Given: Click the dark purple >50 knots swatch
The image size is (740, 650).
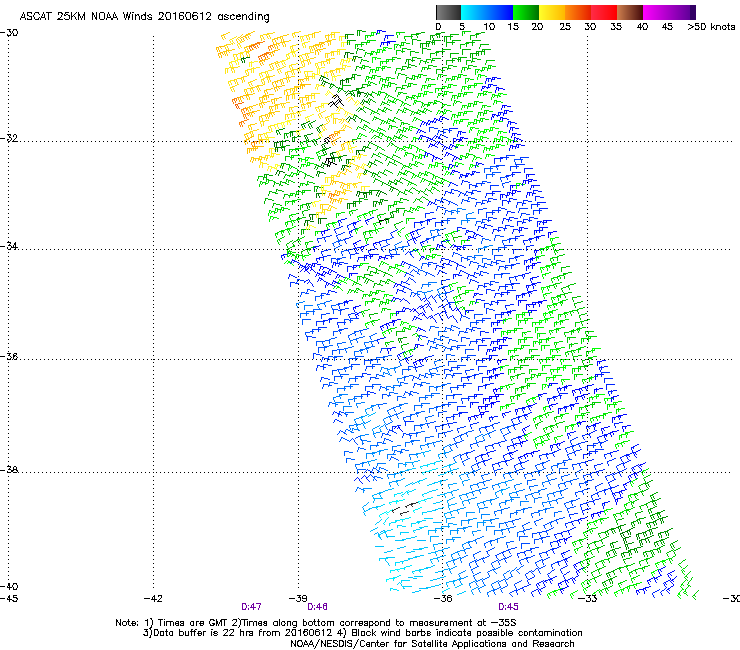Looking at the screenshot, I should coord(693,12).
